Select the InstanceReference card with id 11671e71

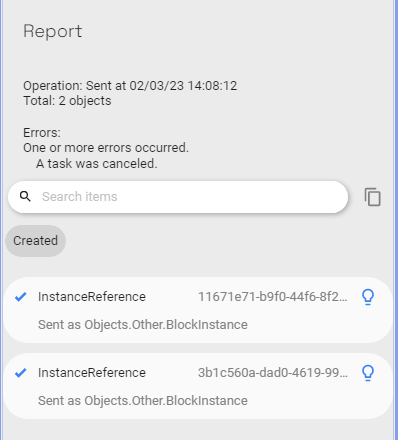coord(198,310)
